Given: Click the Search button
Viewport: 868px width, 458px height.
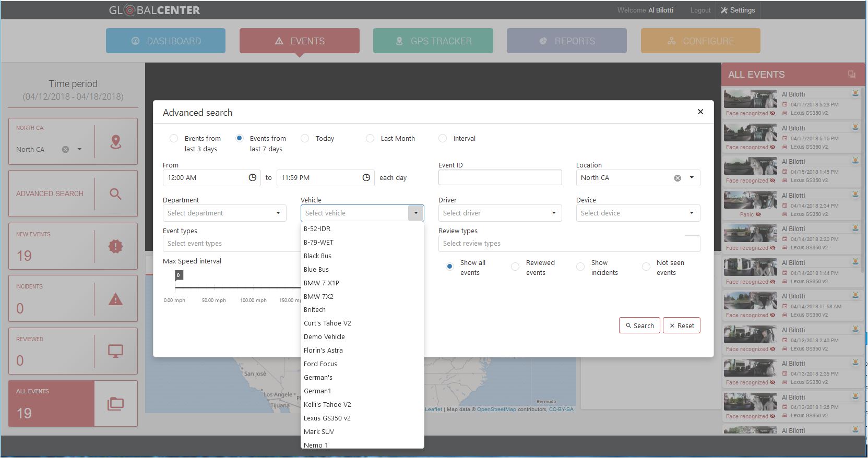Looking at the screenshot, I should [x=639, y=326].
